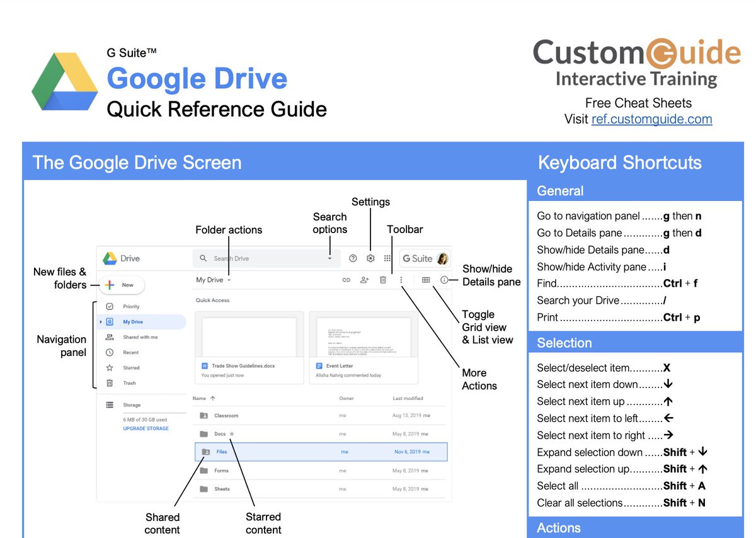Click the 'Show/hide Activity pane' shortcut line
Viewport: 756px width, 538px height.
[x=602, y=266]
